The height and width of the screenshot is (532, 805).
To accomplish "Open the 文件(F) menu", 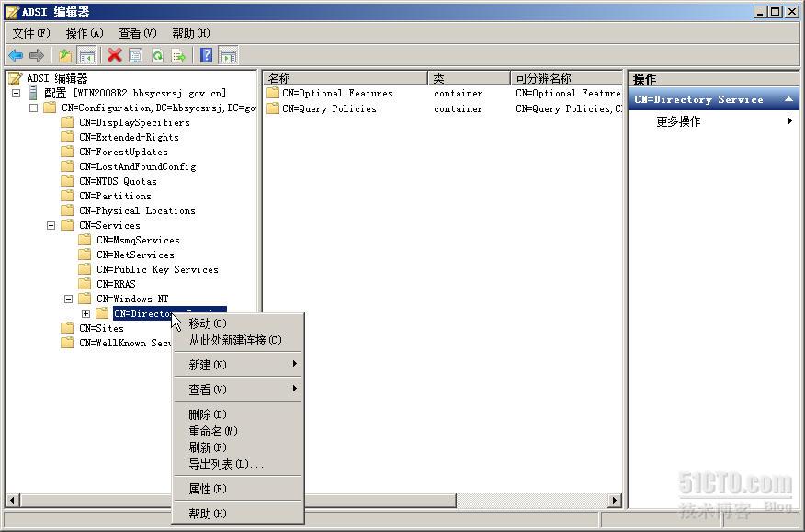I will (x=32, y=33).
